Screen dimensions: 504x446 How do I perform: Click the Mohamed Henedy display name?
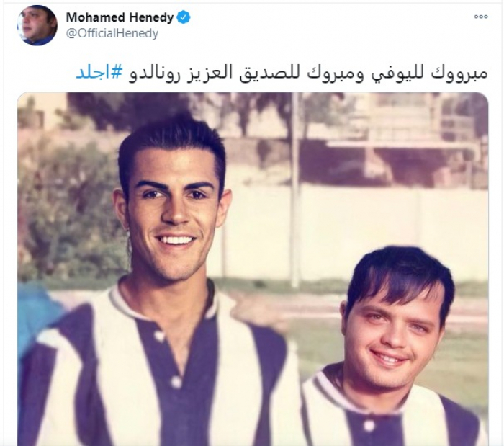click(120, 17)
